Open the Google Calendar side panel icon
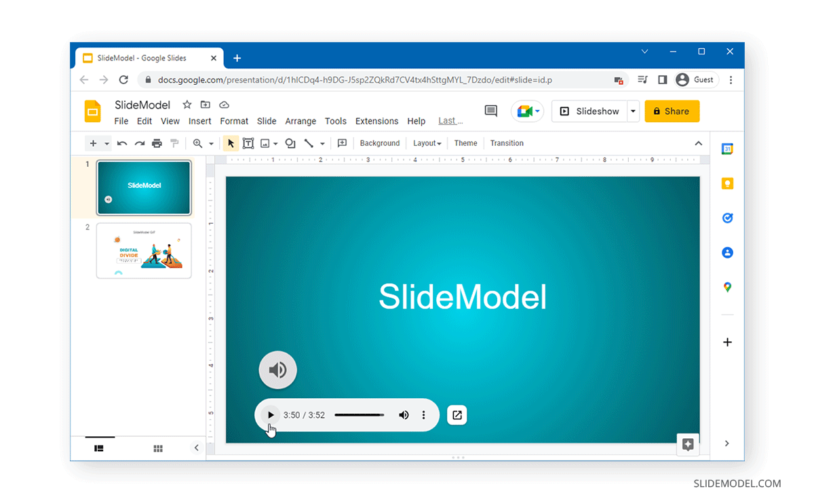This screenshot has height=504, width=814. (727, 149)
